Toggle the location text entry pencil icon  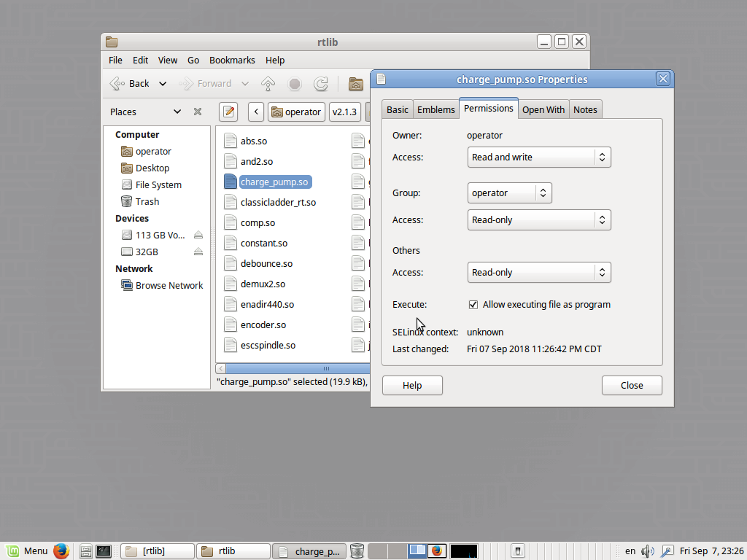[x=228, y=112]
